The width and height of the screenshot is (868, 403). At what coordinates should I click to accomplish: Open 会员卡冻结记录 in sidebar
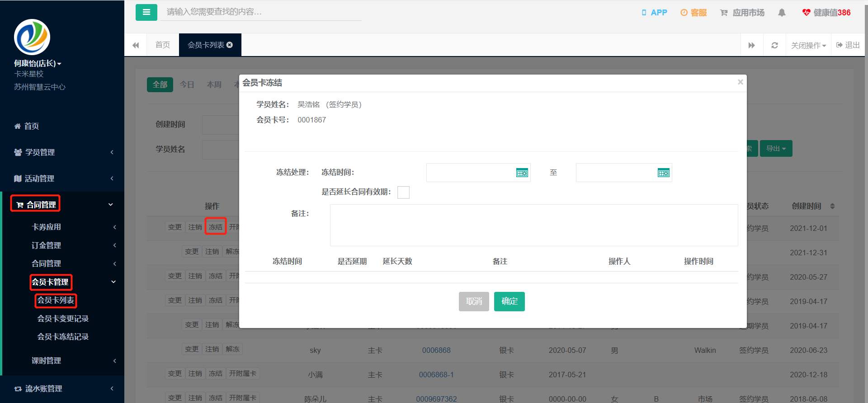63,337
